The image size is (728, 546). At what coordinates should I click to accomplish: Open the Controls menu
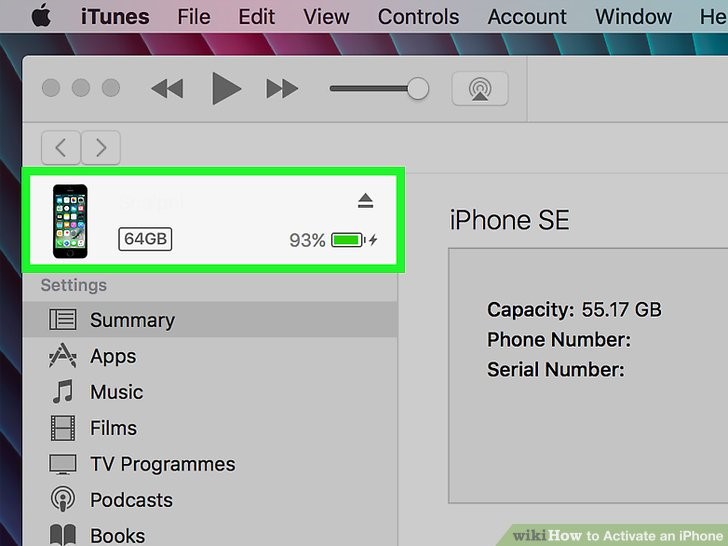(x=418, y=17)
